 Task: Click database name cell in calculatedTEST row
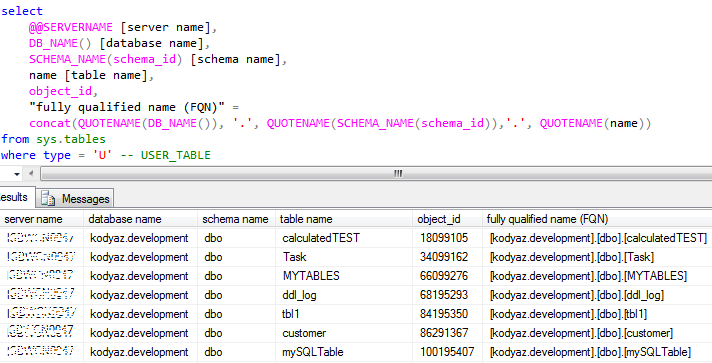(x=139, y=238)
